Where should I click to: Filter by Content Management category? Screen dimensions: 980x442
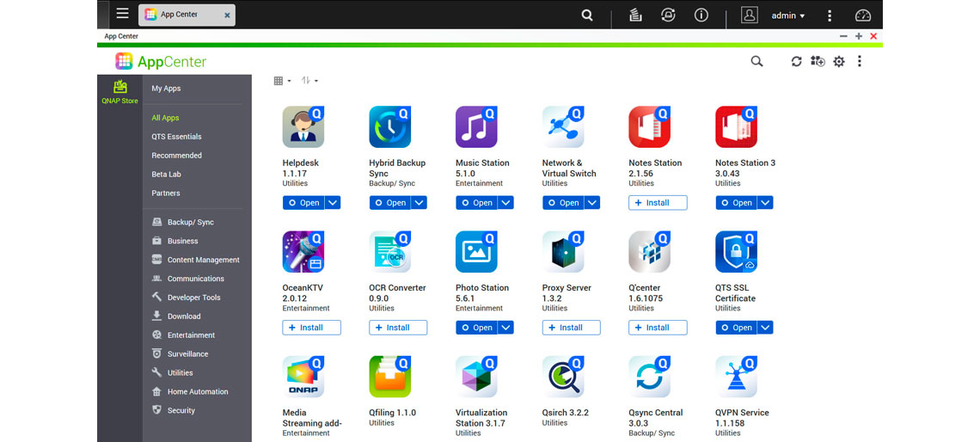point(197,260)
